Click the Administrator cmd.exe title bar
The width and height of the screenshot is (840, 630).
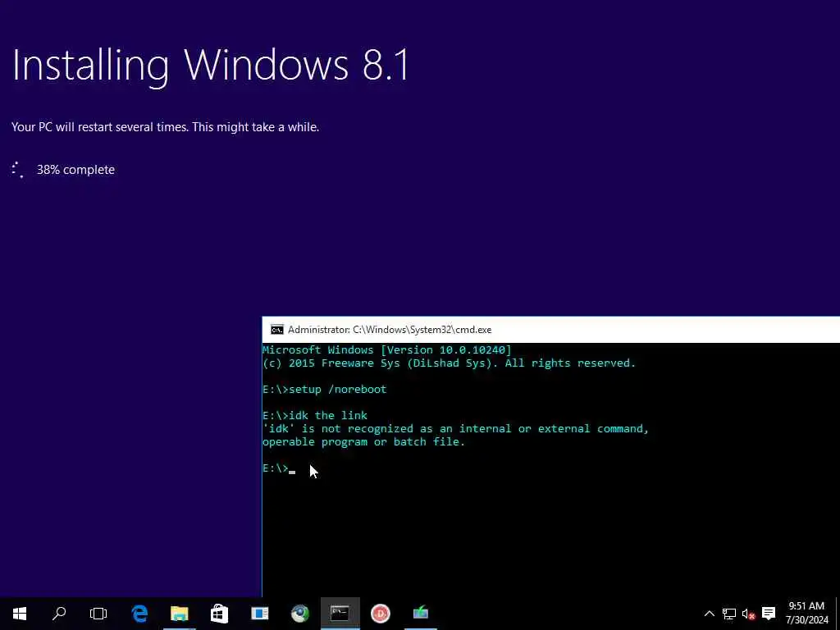pyautogui.click(x=550, y=330)
